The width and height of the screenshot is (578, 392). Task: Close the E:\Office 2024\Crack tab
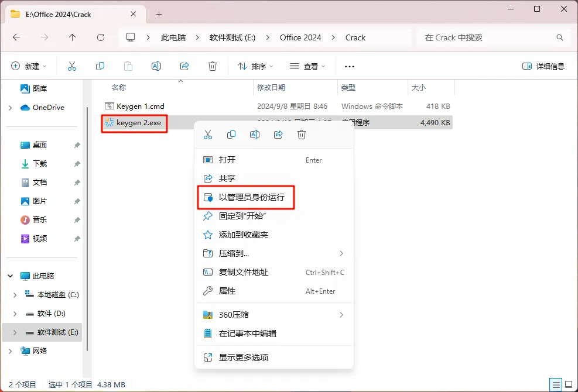[x=134, y=14]
